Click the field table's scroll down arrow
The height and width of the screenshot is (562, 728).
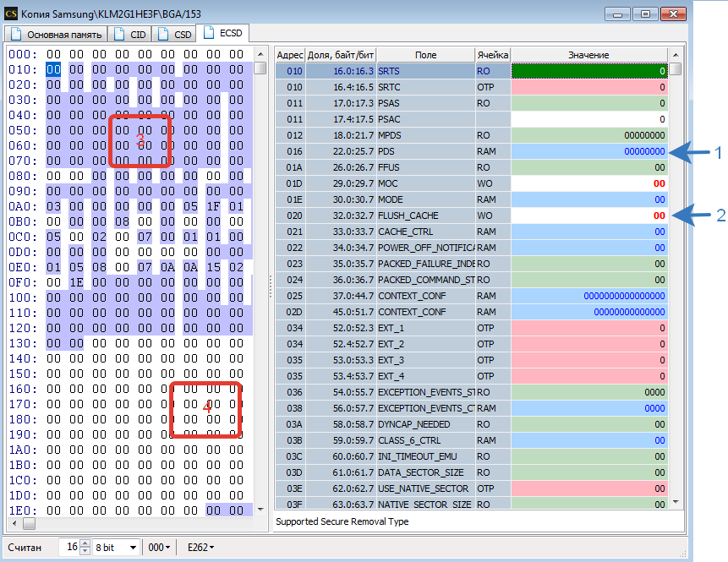675,501
